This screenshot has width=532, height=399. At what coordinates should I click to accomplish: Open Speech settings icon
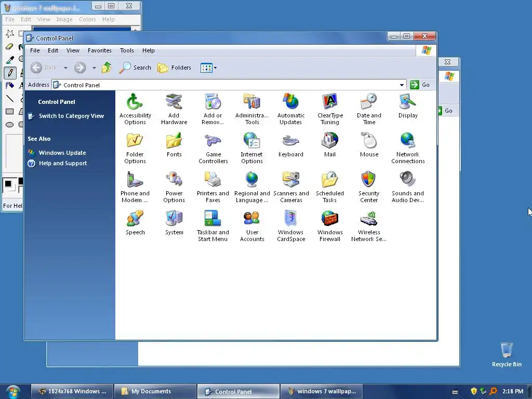135,223
